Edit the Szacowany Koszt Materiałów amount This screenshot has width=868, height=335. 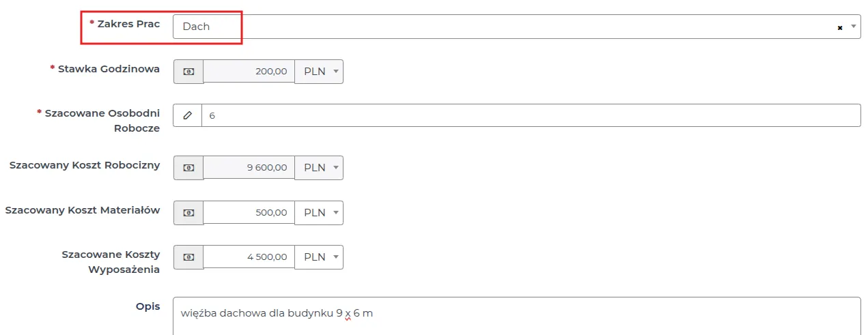pos(249,213)
